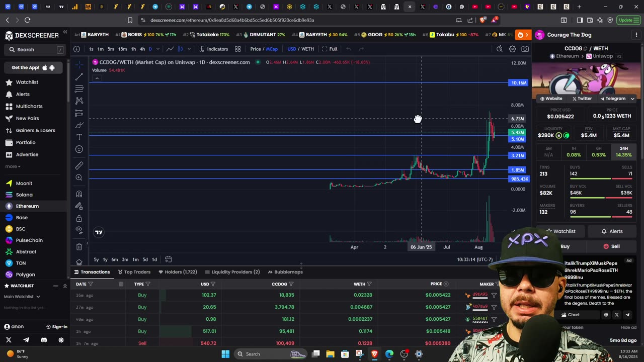The height and width of the screenshot is (362, 644).
Task: Select the ruler measure tool
Action: pos(79,165)
